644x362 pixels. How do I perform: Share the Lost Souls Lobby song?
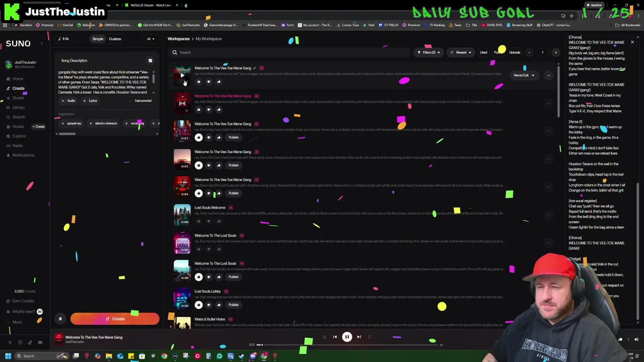coord(219,305)
